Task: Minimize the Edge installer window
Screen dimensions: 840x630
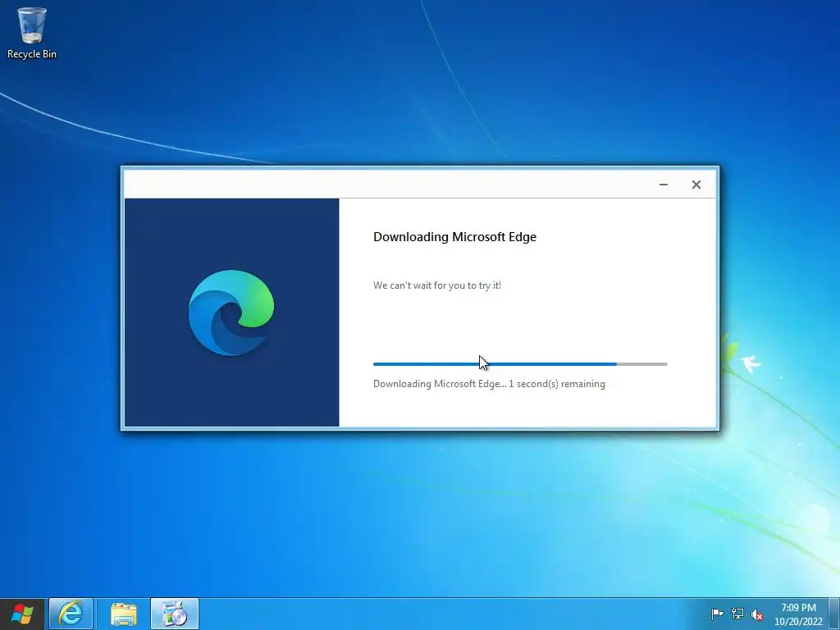Action: [x=663, y=185]
